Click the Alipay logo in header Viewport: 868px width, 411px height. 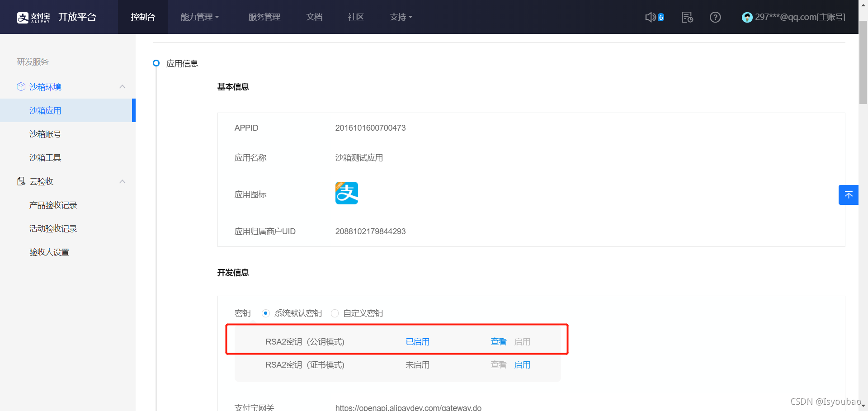tap(33, 17)
